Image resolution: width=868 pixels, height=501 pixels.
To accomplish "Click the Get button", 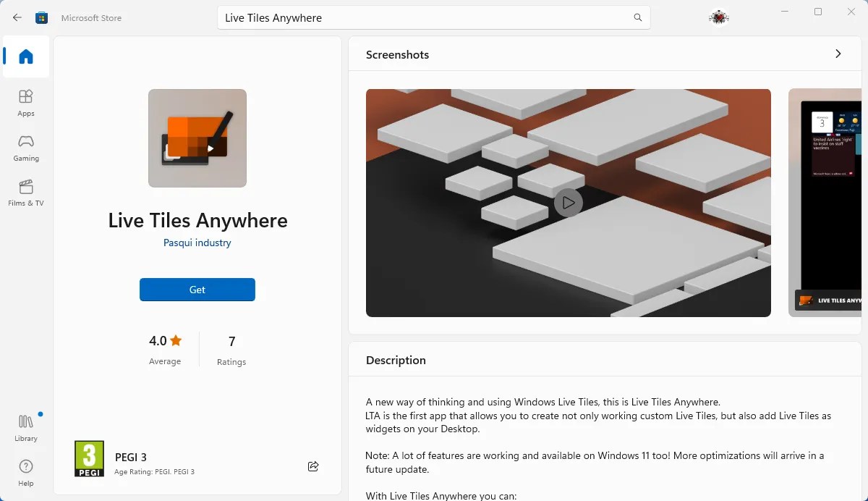I will [197, 290].
